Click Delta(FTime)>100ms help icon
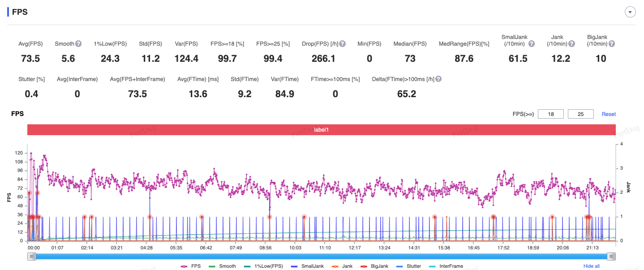The image size is (644, 270). 438,79
